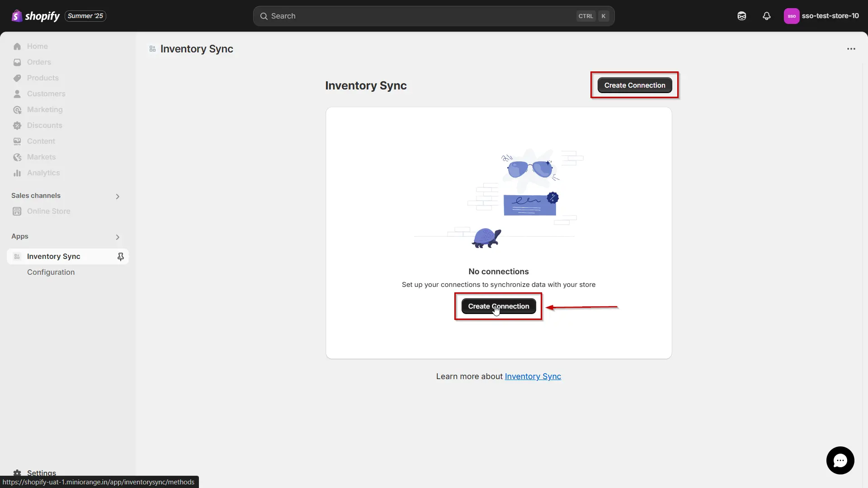
Task: Open the three-dot menu near Inventory Sync header
Action: coord(851,49)
